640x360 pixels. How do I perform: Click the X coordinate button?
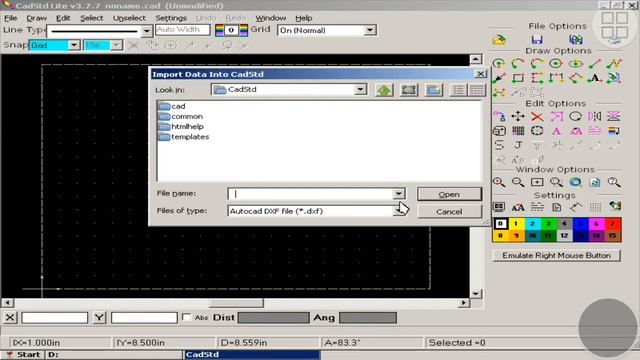click(10, 318)
